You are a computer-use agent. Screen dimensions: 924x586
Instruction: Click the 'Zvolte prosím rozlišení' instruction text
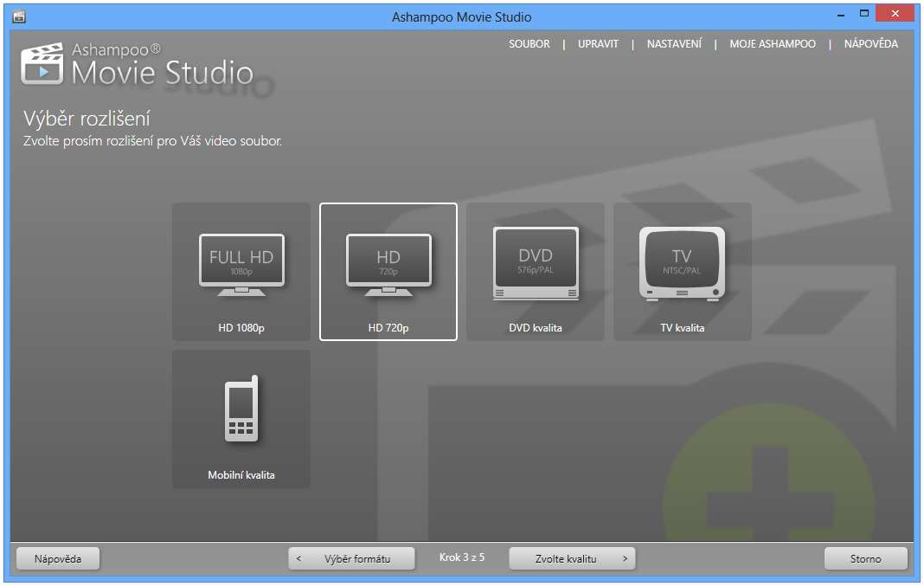[152, 141]
